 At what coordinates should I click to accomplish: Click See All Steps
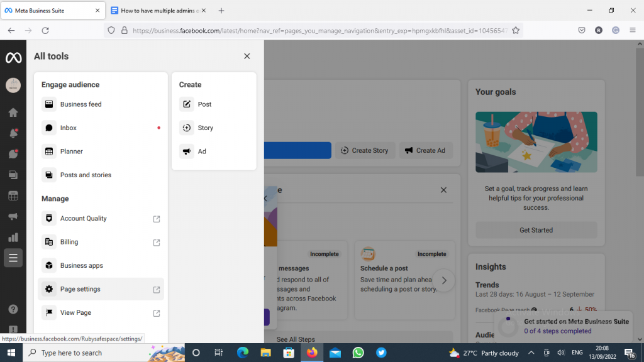pyautogui.click(x=296, y=339)
